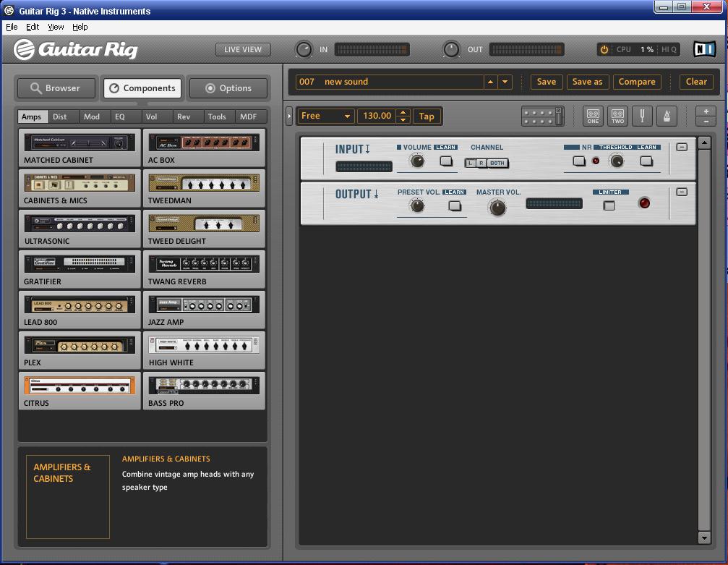Add the Tweedman amp

click(204, 189)
